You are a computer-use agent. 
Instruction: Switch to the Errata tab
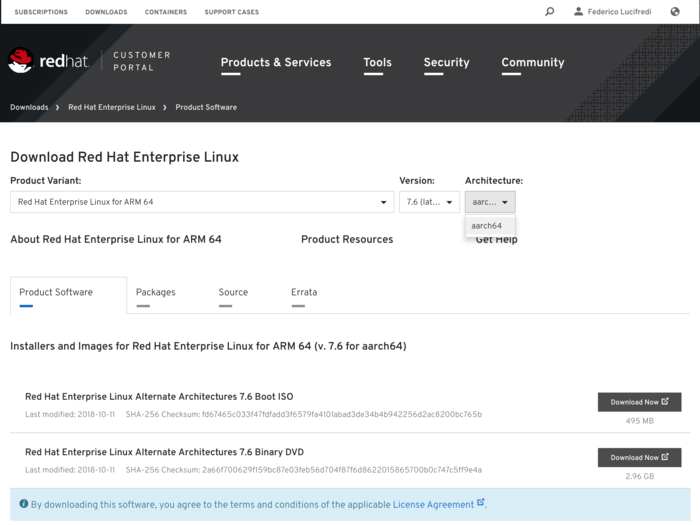point(304,292)
